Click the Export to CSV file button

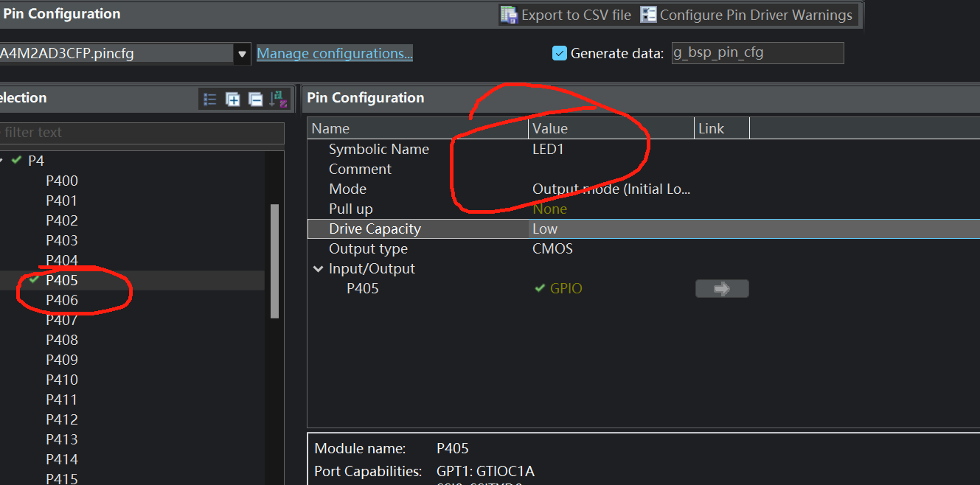tap(566, 15)
